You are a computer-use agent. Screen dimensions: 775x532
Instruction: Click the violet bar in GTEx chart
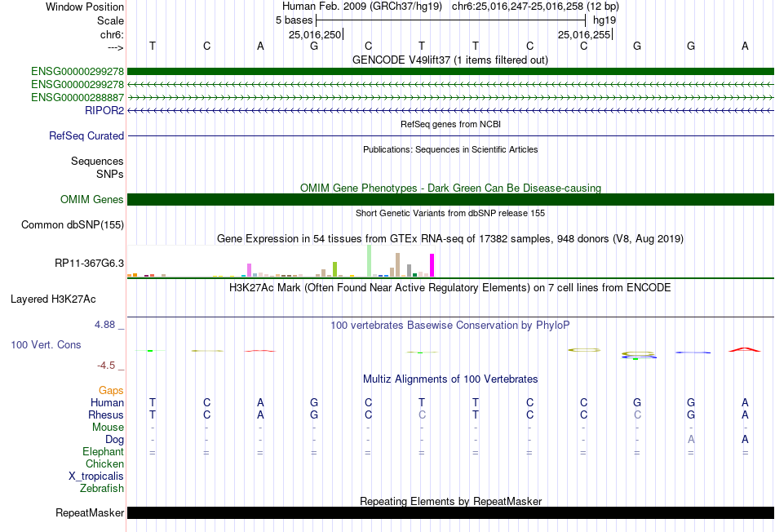(250, 270)
